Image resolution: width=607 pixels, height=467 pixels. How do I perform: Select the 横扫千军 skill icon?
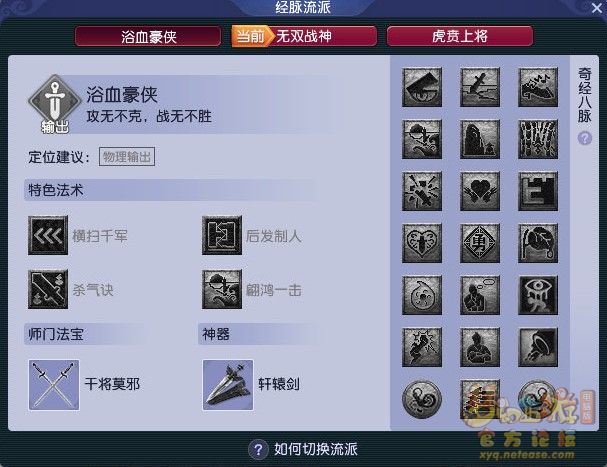click(48, 235)
